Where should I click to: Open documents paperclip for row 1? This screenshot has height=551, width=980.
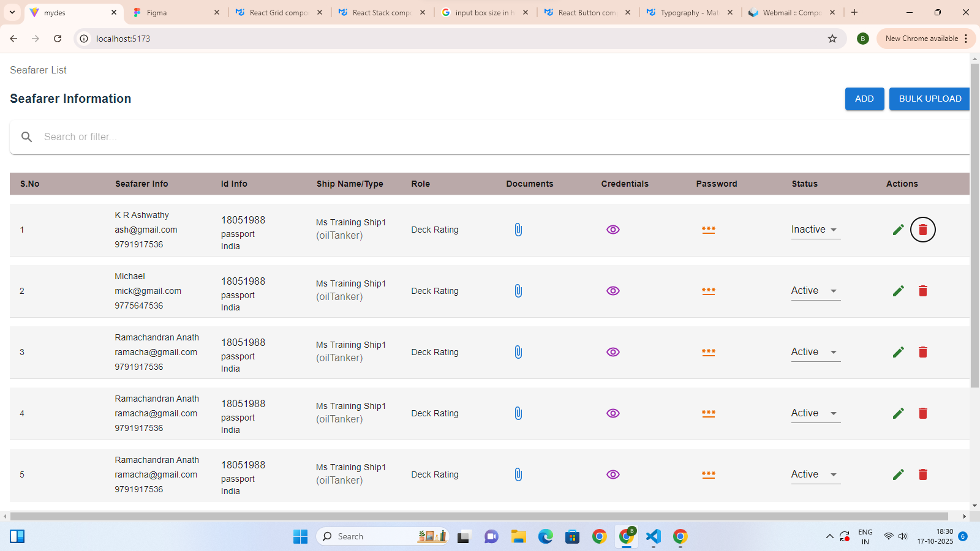tap(518, 230)
